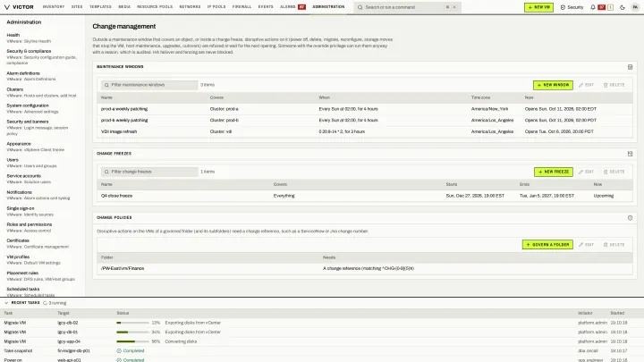
Task: Click Edit in the Change Policies toolbar
Action: [586, 245]
